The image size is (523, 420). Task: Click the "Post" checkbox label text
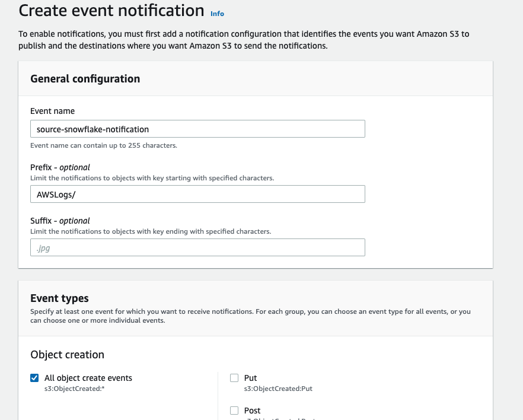point(252,411)
